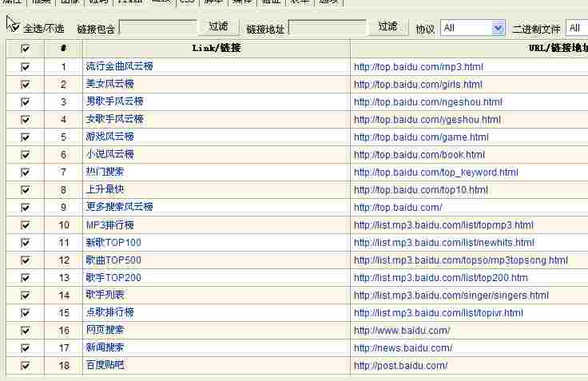Open the 更多搜索风云榜 link
The width and height of the screenshot is (588, 381).
pos(119,207)
